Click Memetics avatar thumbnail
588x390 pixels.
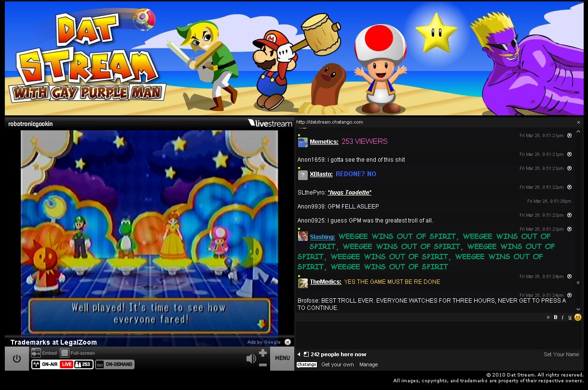pyautogui.click(x=302, y=142)
